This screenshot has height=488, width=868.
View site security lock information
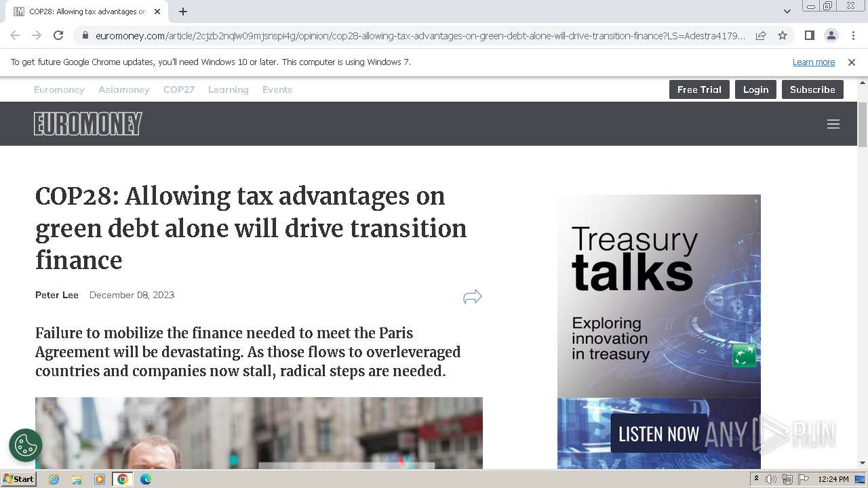pos(85,35)
